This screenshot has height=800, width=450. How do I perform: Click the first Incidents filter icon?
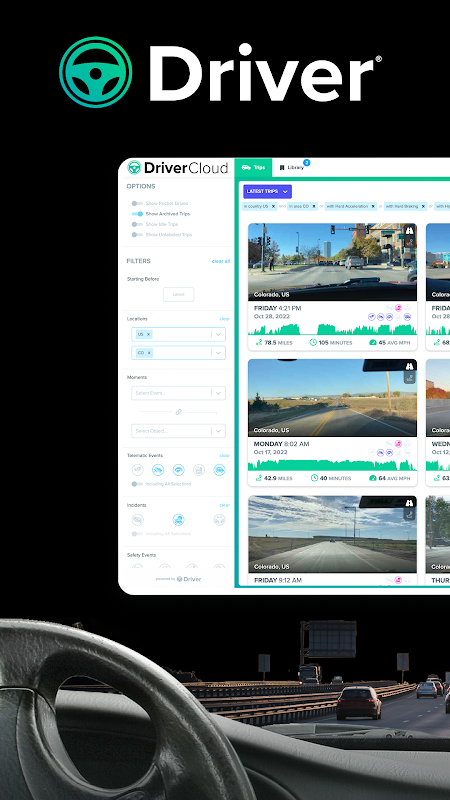point(137,520)
